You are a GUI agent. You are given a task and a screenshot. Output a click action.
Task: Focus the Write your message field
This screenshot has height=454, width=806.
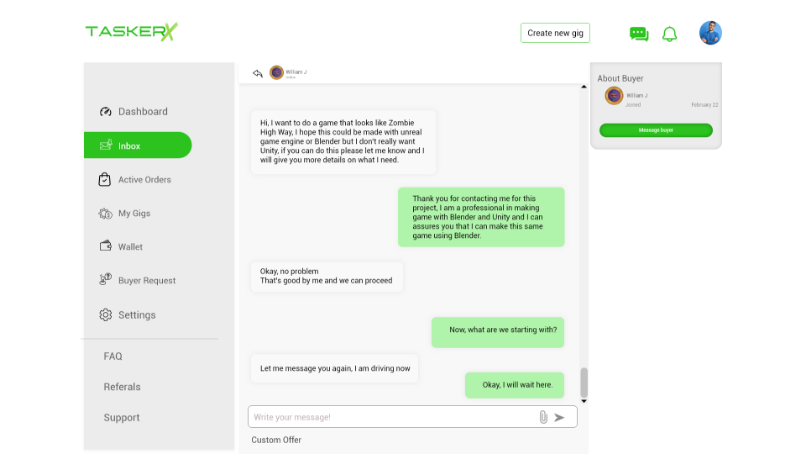coord(393,417)
